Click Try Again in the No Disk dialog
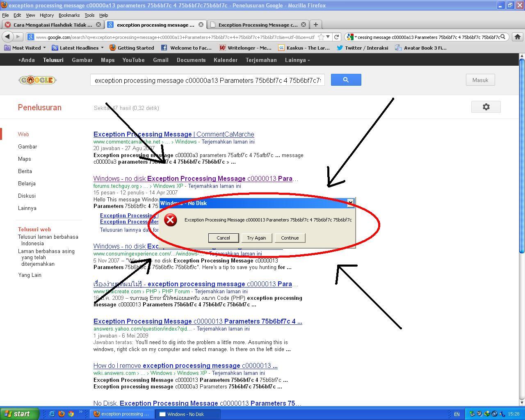Screen dimensions: 525x420 256,238
